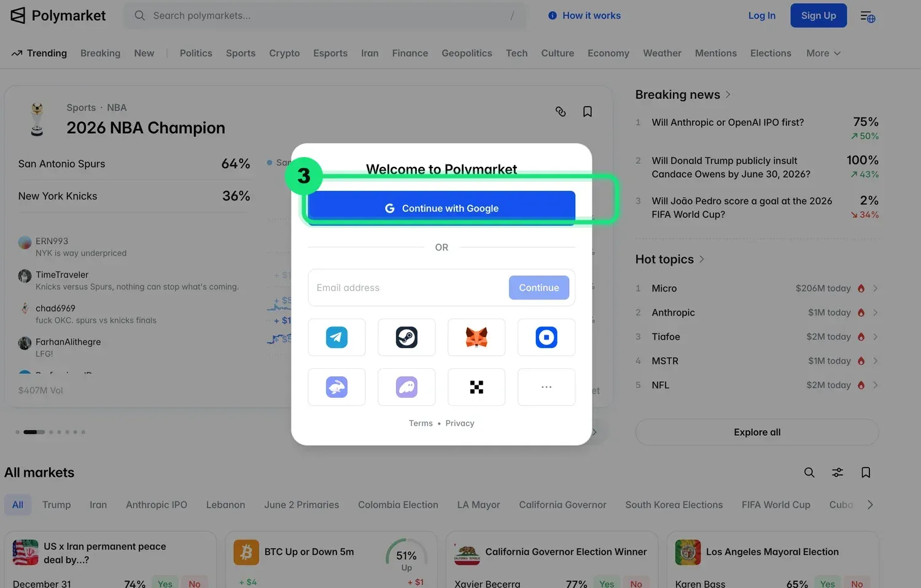Open MSTR hot topic chevron
921x588 pixels.
(x=875, y=361)
